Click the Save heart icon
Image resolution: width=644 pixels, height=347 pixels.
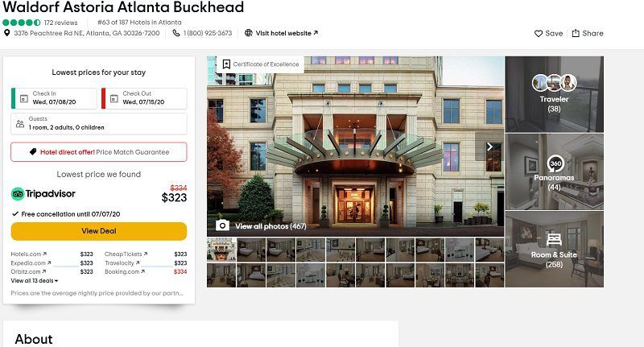[538, 34]
